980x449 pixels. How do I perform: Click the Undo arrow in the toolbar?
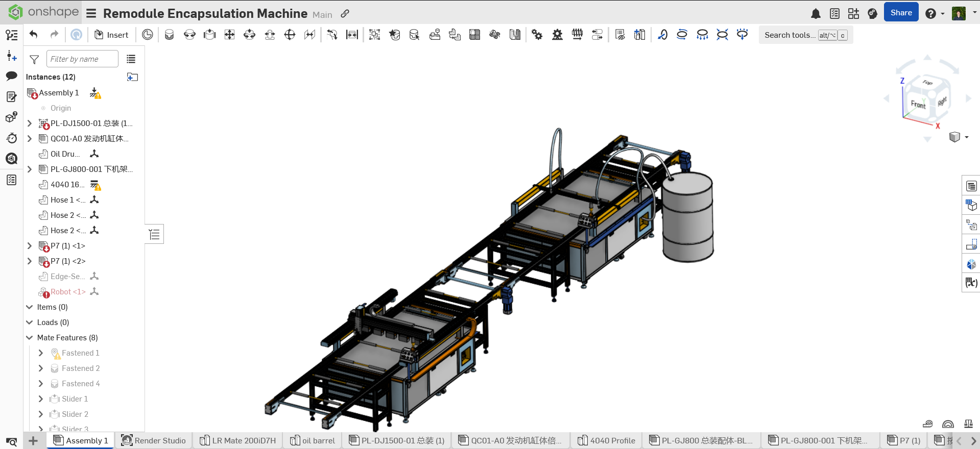(x=34, y=35)
